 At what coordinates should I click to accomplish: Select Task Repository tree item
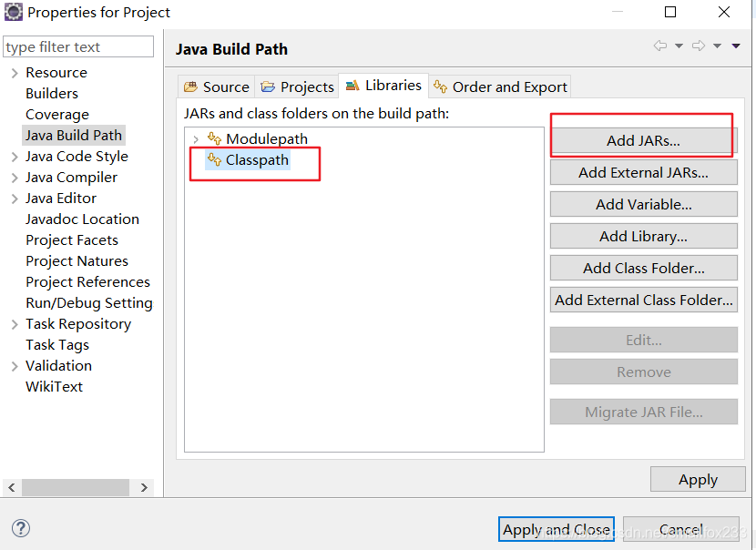click(78, 323)
